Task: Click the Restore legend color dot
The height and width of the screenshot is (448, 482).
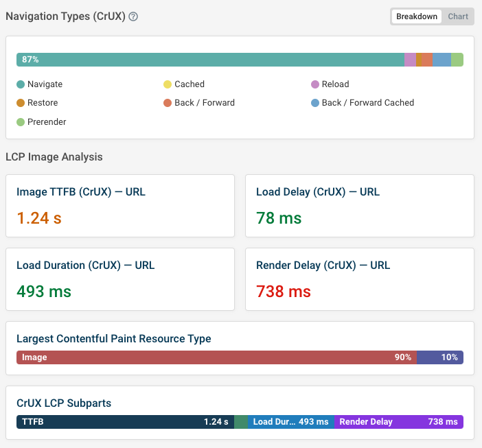Action: pyautogui.click(x=21, y=103)
